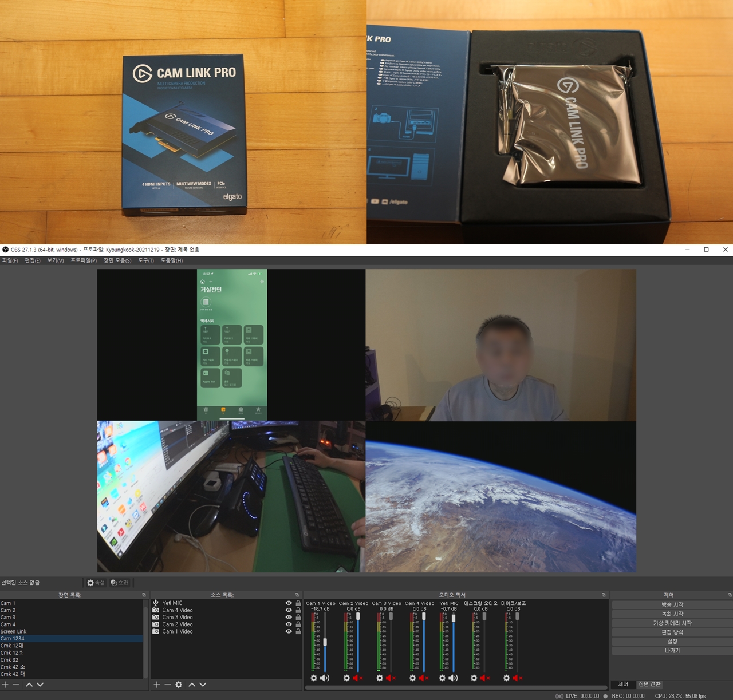The height and width of the screenshot is (700, 733).
Task: Undock the audio mixer (오디오 믹서) panel
Action: (x=604, y=595)
